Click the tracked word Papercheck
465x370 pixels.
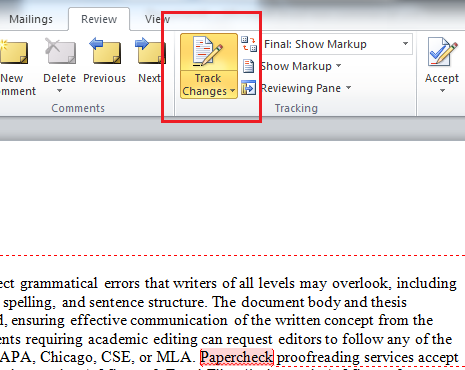click(237, 357)
